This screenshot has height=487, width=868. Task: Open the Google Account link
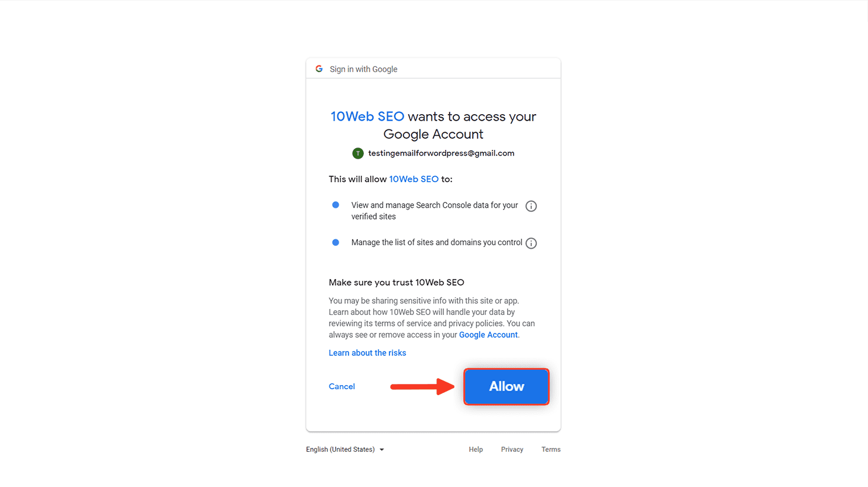[x=488, y=335]
